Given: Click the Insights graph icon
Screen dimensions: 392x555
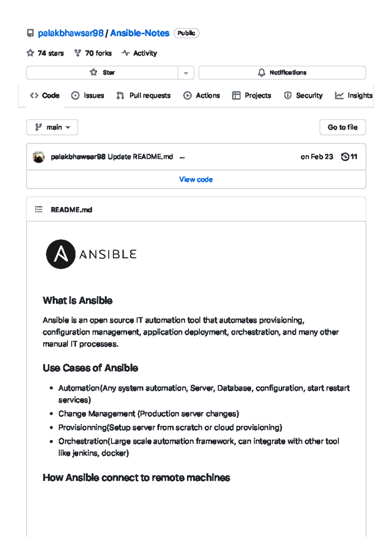Looking at the screenshot, I should pyautogui.click(x=339, y=95).
